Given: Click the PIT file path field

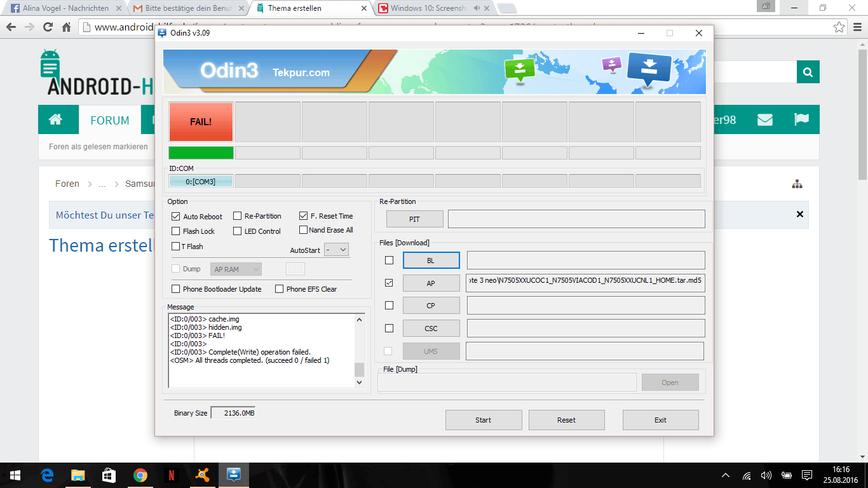Looking at the screenshot, I should point(576,219).
